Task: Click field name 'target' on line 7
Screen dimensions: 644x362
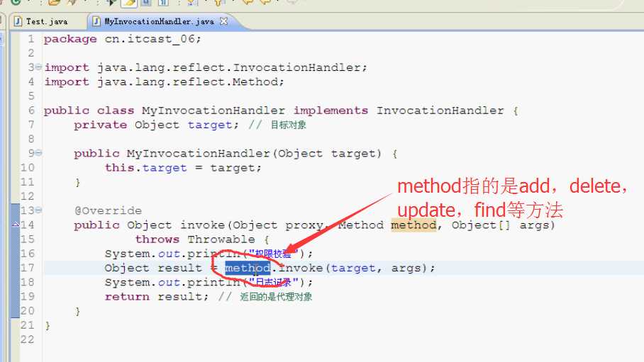Action: click(x=210, y=125)
